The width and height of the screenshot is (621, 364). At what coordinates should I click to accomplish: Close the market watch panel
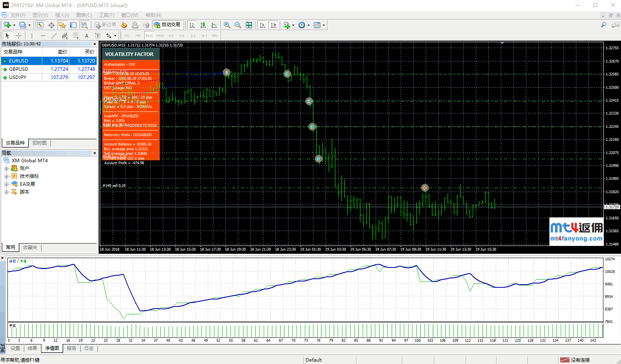(95, 44)
